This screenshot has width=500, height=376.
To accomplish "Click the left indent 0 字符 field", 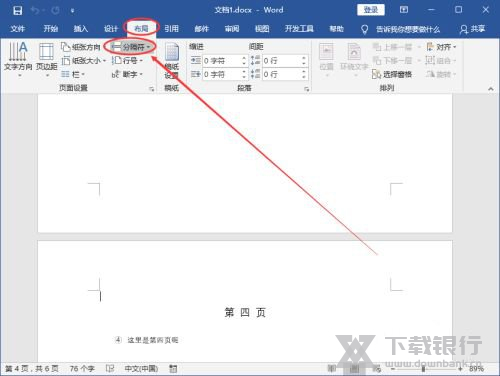I will click(221, 61).
